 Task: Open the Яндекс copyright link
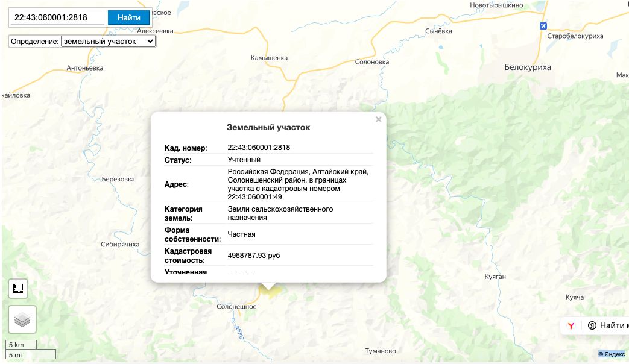click(x=612, y=354)
